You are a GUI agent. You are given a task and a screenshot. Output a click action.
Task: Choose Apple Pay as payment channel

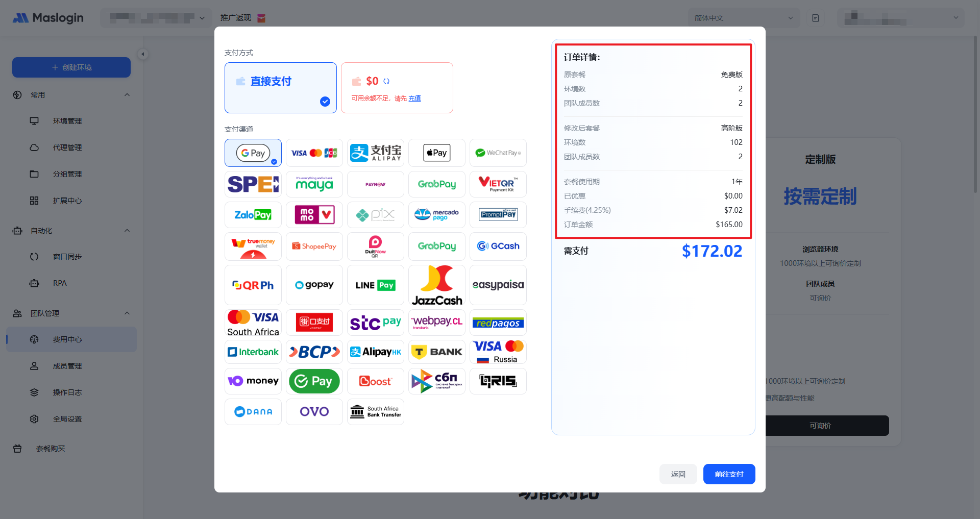436,153
